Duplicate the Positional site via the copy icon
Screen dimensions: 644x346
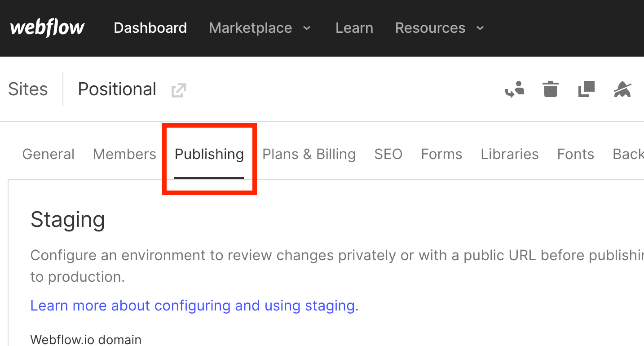[x=586, y=89]
